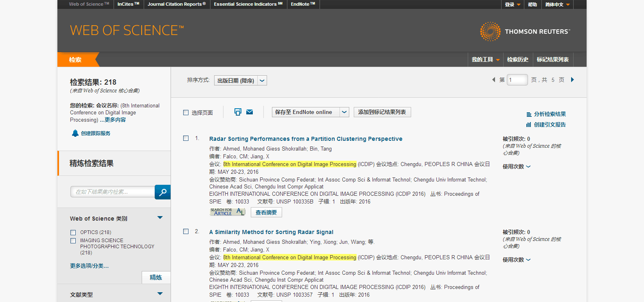Image resolution: width=644 pixels, height=302 pixels.
Task: Open Essential Science Indicators tab
Action: [248, 4]
